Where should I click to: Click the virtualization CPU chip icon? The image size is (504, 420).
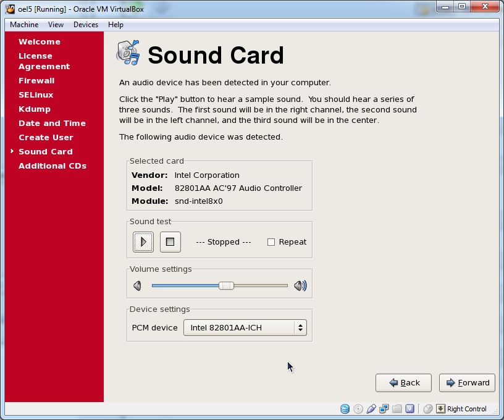[410, 409]
